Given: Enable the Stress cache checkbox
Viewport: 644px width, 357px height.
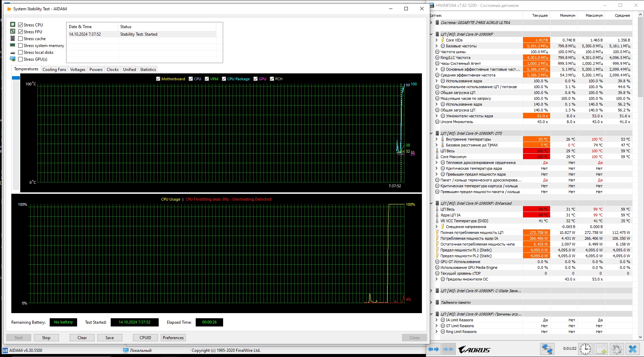Looking at the screenshot, I should click(x=21, y=38).
